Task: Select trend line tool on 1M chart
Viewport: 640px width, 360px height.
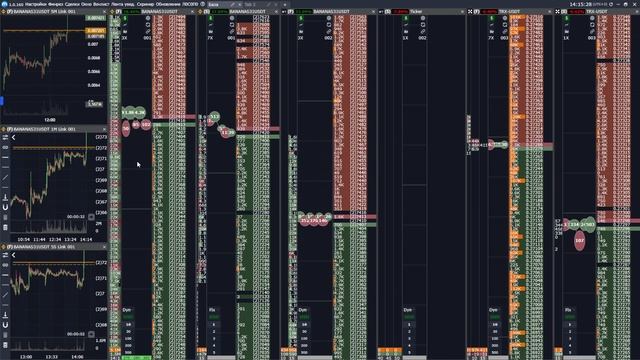Action: point(5,177)
